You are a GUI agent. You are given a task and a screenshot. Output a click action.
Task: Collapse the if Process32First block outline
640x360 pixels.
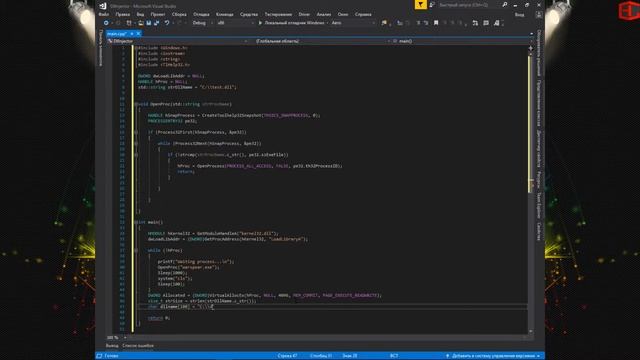tap(136, 132)
